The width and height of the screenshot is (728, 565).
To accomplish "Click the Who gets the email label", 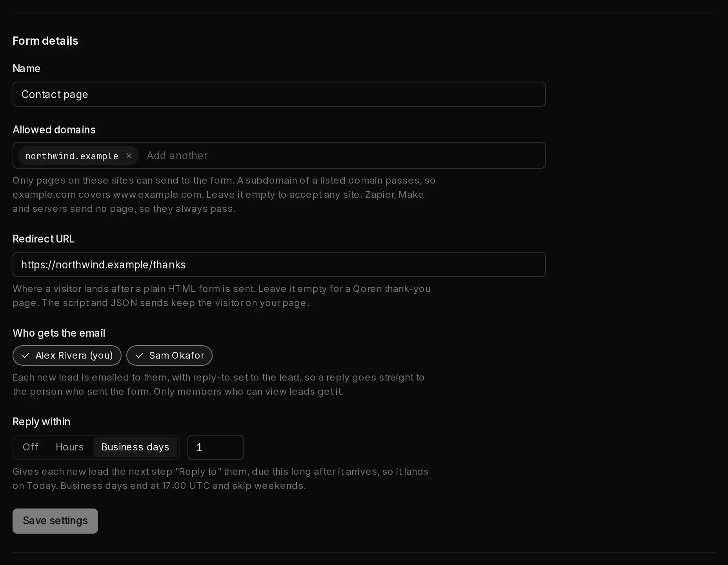I will pyautogui.click(x=59, y=333).
